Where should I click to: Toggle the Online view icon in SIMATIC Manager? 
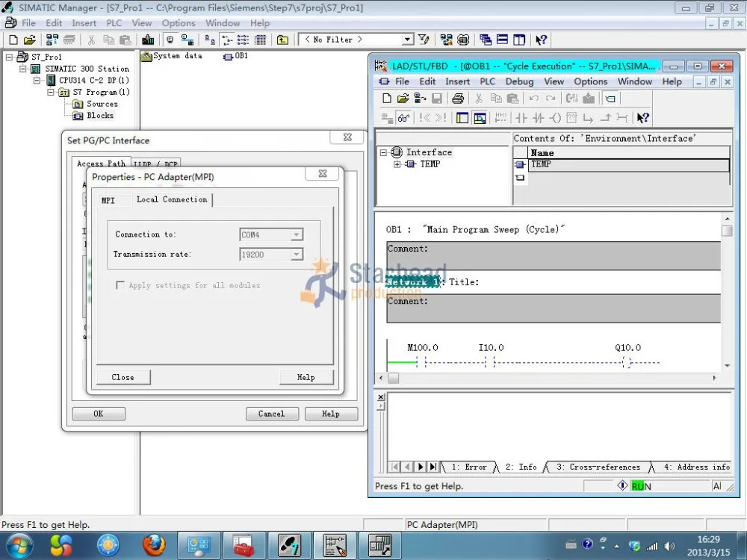pos(170,40)
